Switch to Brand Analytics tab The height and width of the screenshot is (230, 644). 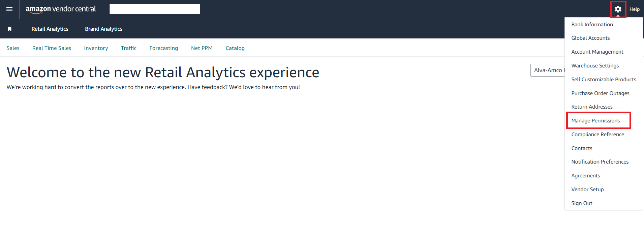[103, 29]
